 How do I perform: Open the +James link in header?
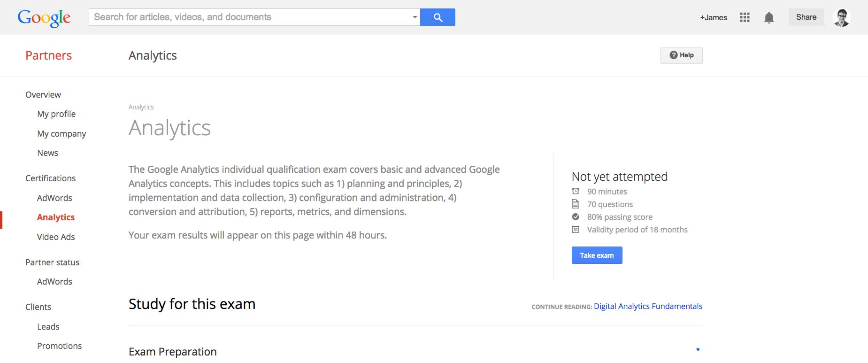pos(714,17)
